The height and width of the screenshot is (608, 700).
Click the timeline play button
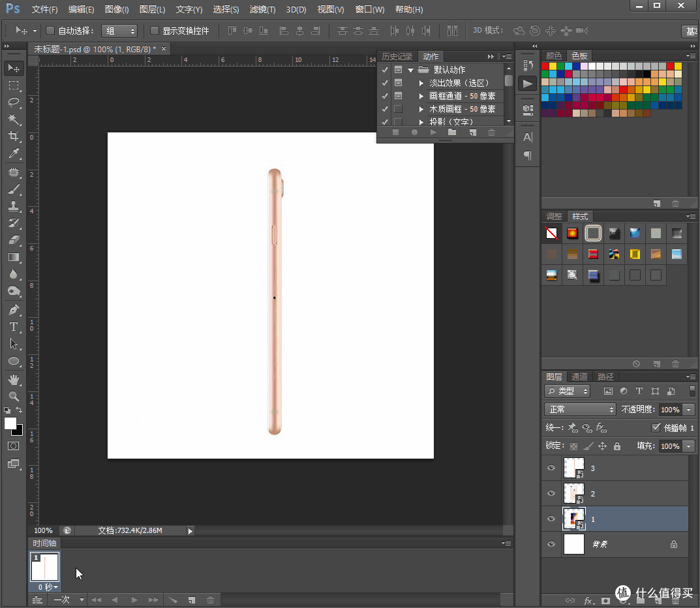point(134,600)
